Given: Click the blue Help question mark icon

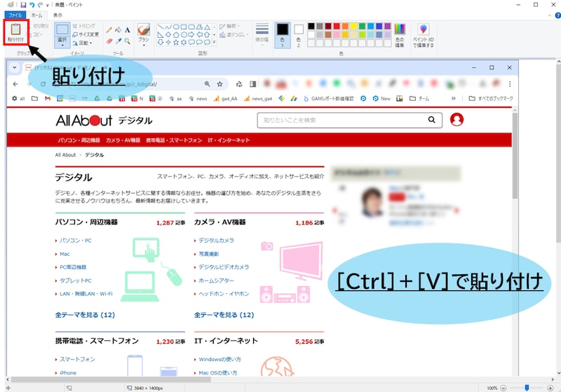Looking at the screenshot, I should 557,15.
